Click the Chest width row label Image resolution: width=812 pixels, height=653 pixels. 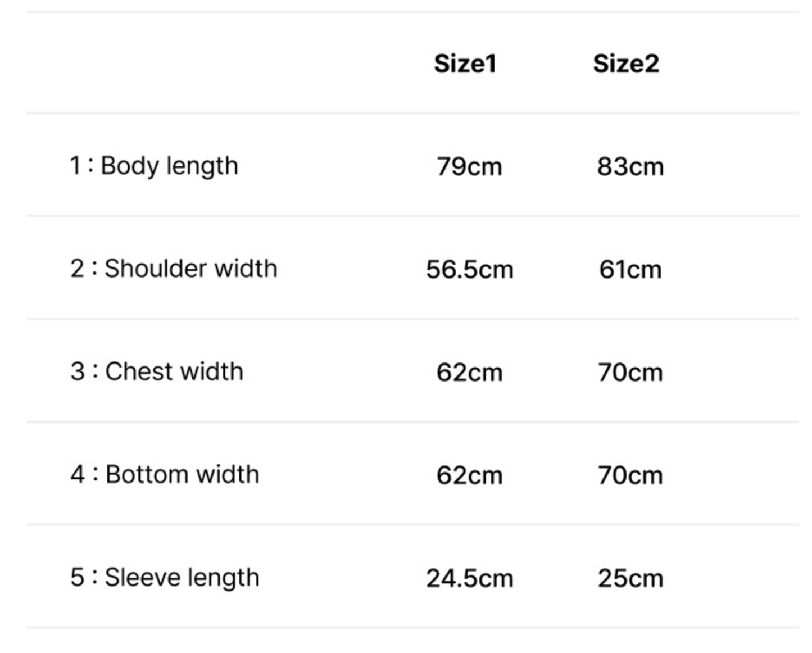click(x=174, y=371)
